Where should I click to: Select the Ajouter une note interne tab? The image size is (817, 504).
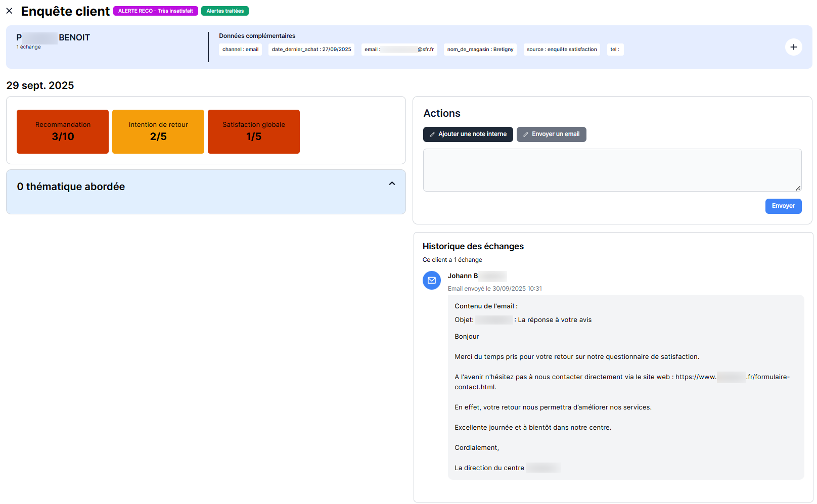pyautogui.click(x=468, y=134)
